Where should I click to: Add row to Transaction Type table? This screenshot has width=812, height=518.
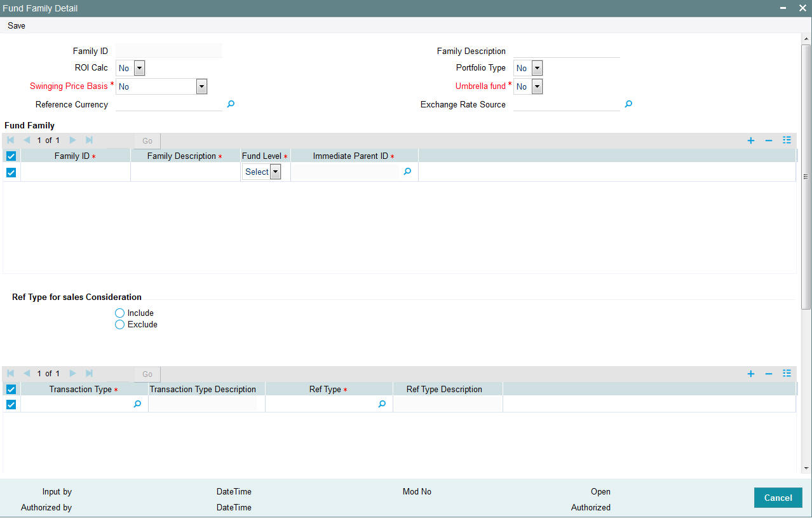click(750, 374)
